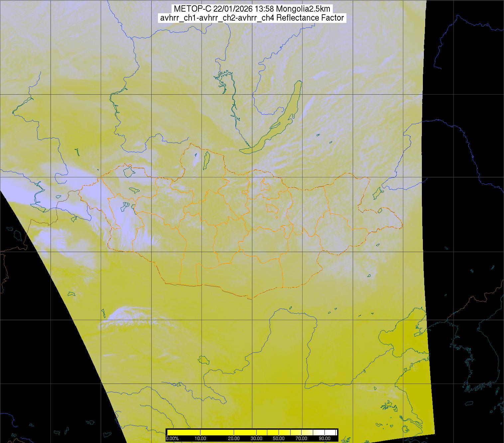Click the 70.00 label on the colorbar

(x=301, y=439)
